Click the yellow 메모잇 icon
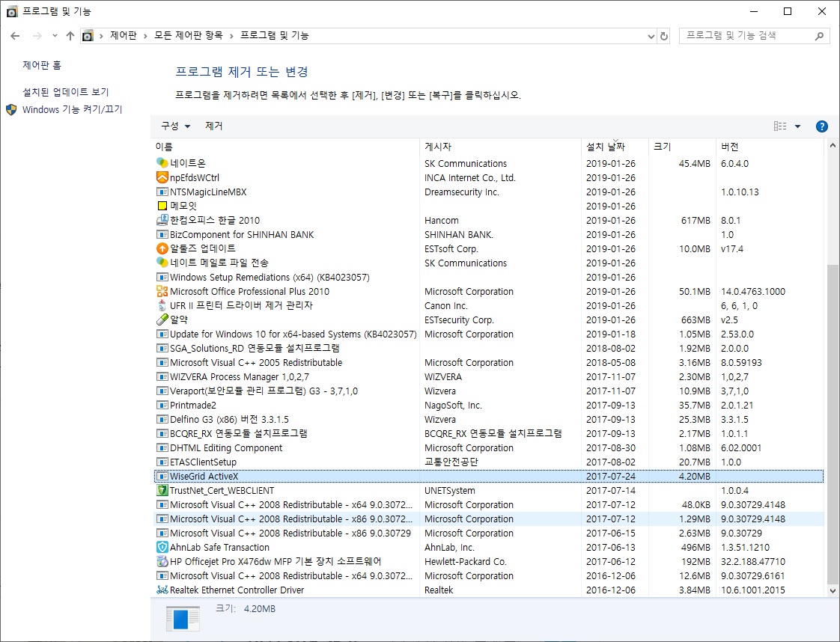The width and height of the screenshot is (840, 642). click(162, 206)
